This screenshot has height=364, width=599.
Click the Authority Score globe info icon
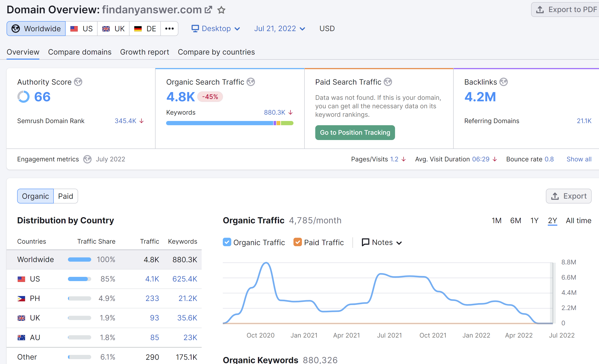[x=78, y=82]
